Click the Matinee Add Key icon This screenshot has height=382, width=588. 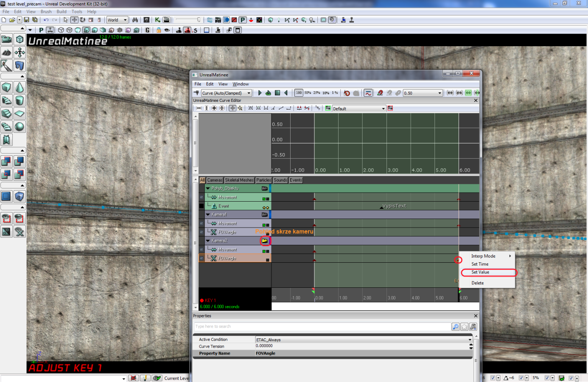pos(196,93)
